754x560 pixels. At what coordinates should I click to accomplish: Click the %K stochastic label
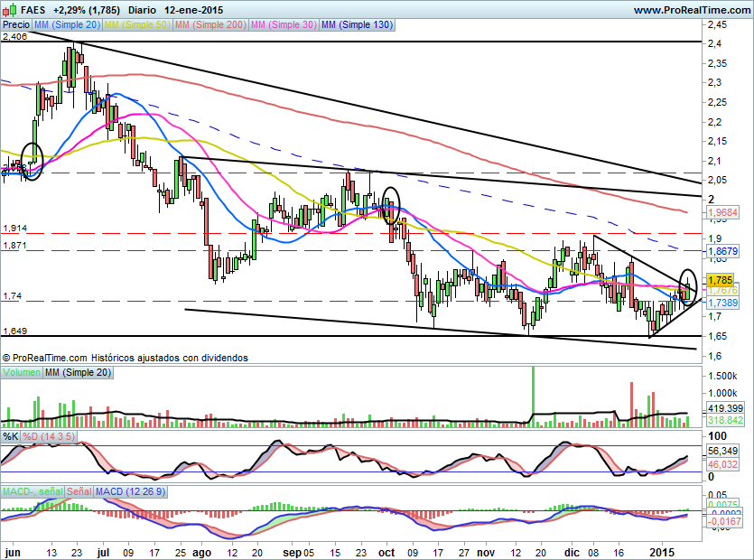11,437
